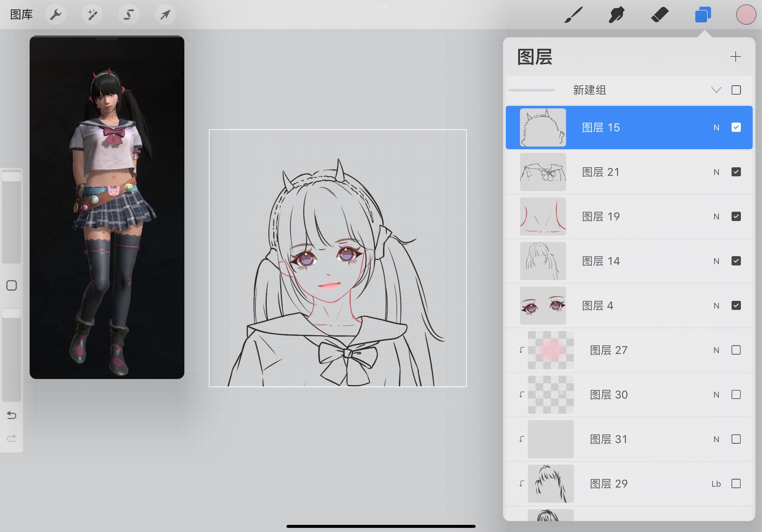Open blend mode N for 图层 14

[x=716, y=261]
